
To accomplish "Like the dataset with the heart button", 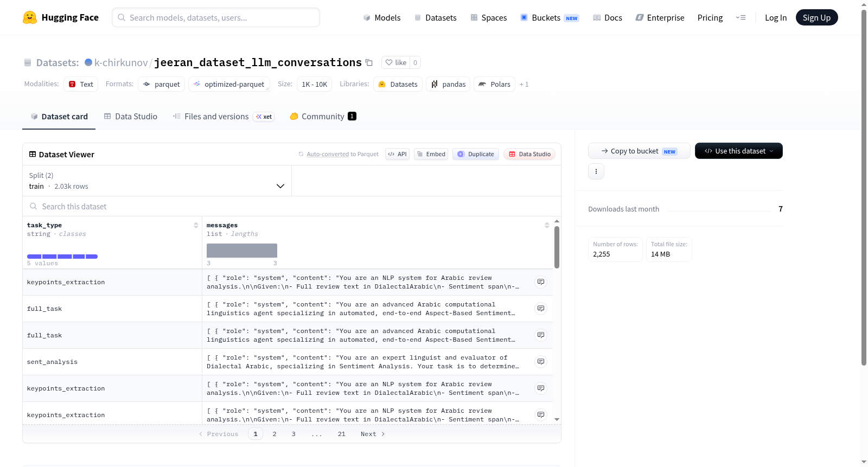I will [396, 62].
